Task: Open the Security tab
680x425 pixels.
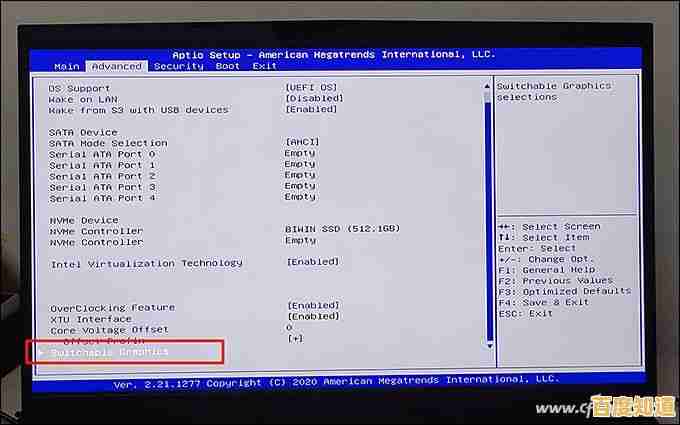Action: click(178, 66)
